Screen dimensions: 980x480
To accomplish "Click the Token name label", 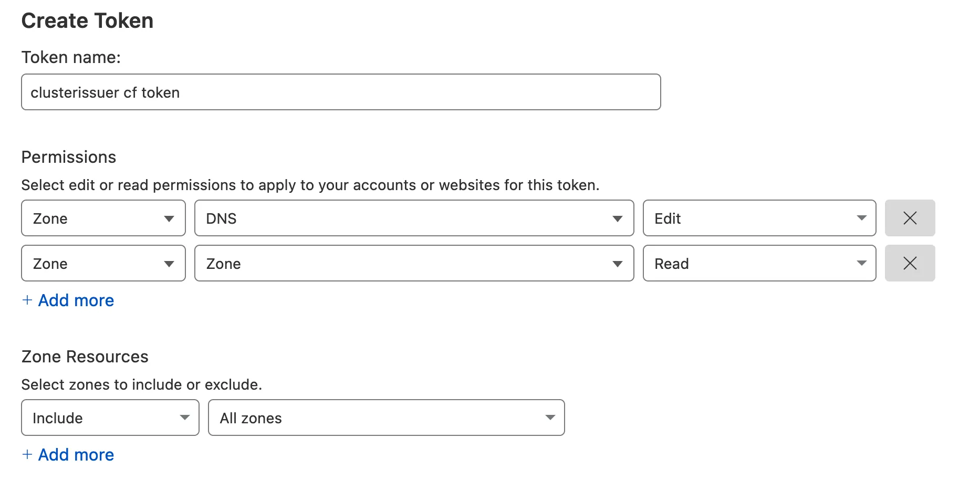I will 71,57.
